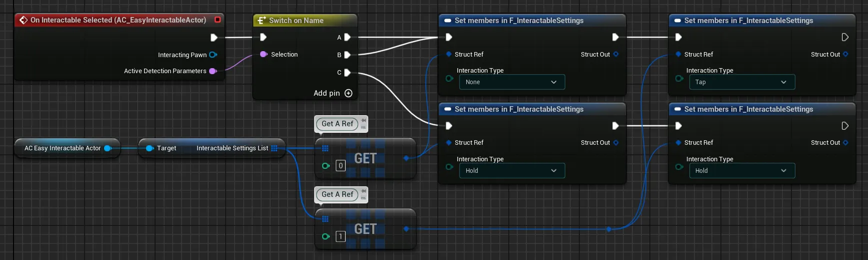Click Struct Out pin on Tap Set members node

(845, 54)
